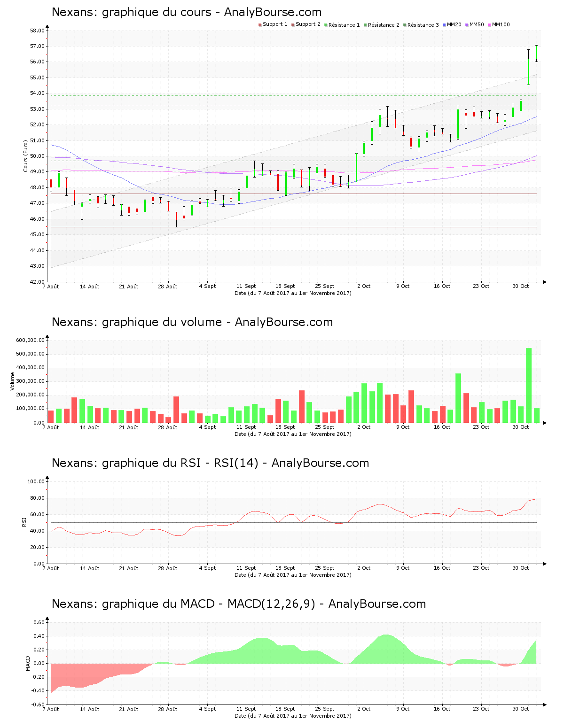Click the '0.40' tick on MACD chart

tap(40, 636)
